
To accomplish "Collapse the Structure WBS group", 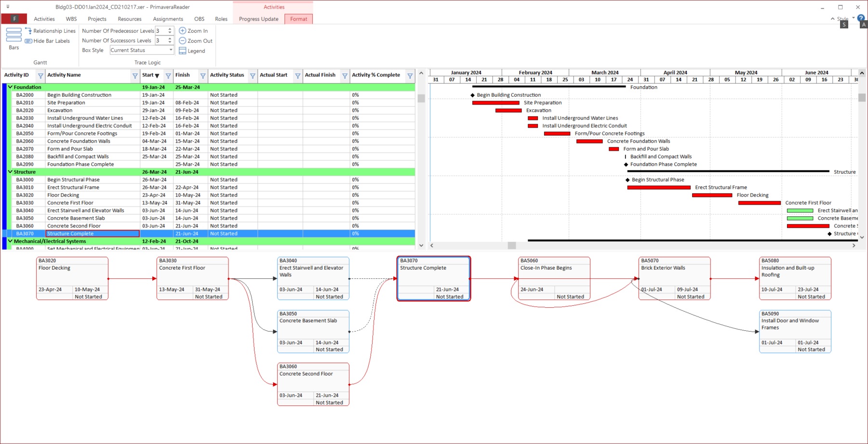I will [x=10, y=172].
